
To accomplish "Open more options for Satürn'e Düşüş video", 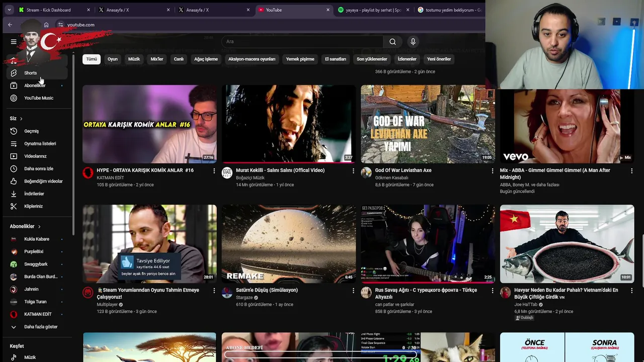I will pos(353,291).
